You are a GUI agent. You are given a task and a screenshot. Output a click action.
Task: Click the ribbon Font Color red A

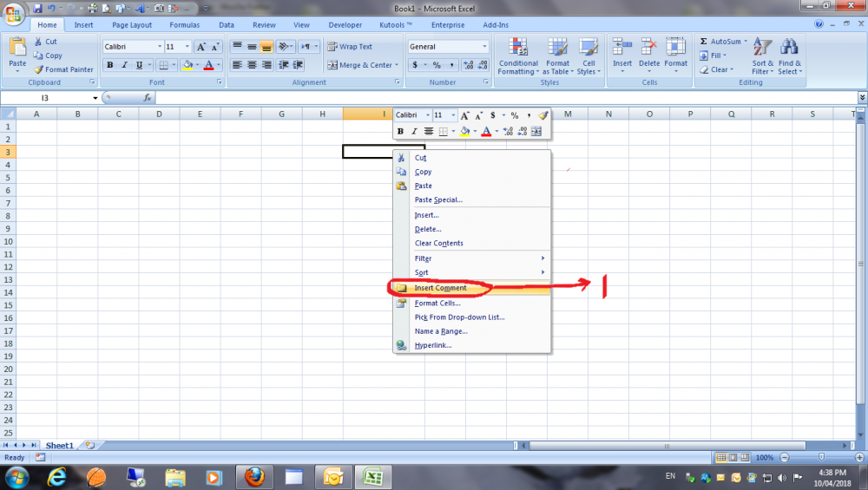[x=208, y=65]
